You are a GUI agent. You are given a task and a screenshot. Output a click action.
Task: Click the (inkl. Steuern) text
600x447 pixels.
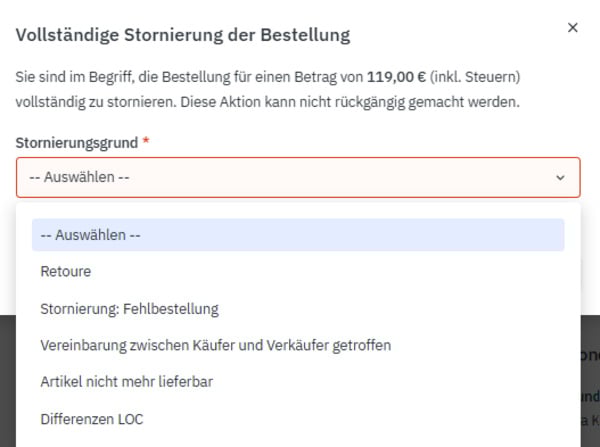click(475, 77)
